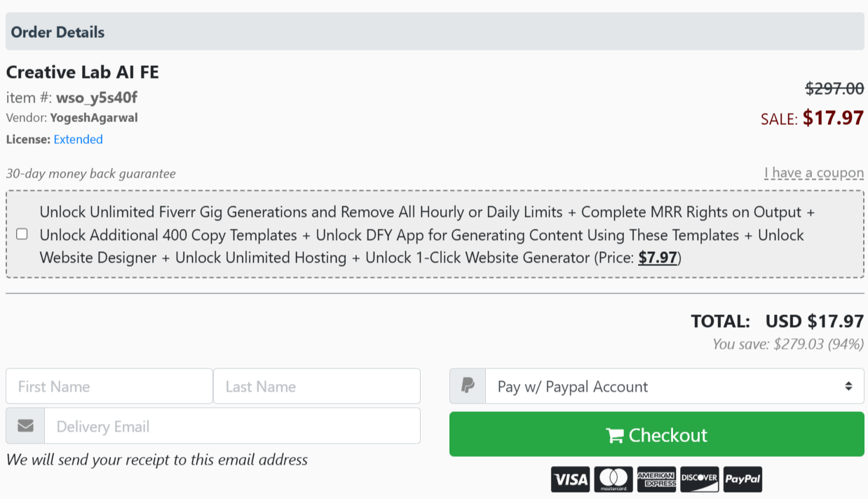
Task: Click the crossed-out $297.00 price
Action: [x=834, y=88]
